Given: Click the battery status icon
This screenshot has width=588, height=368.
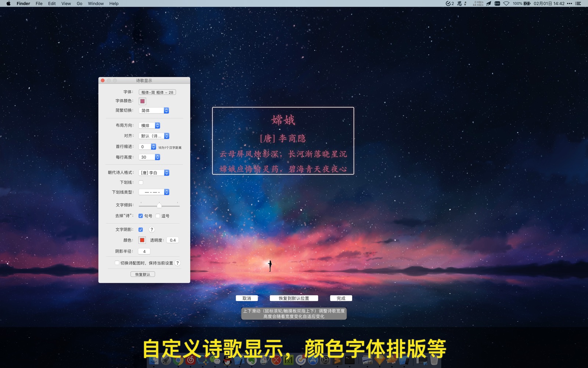Looking at the screenshot, I should tap(527, 4).
